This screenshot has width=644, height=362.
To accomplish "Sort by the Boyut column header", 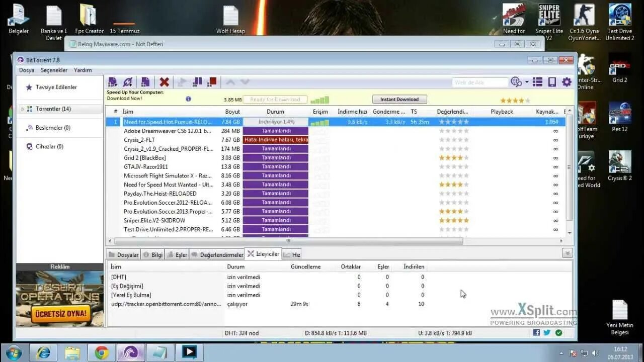I will (x=232, y=112).
